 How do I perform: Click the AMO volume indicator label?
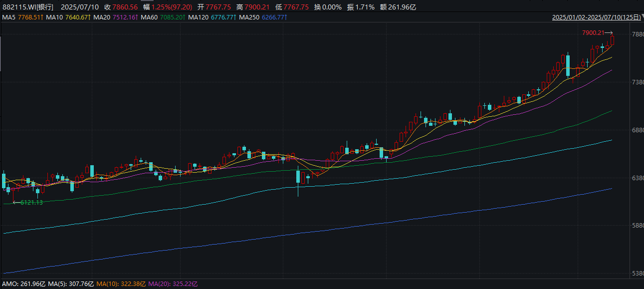(10, 284)
